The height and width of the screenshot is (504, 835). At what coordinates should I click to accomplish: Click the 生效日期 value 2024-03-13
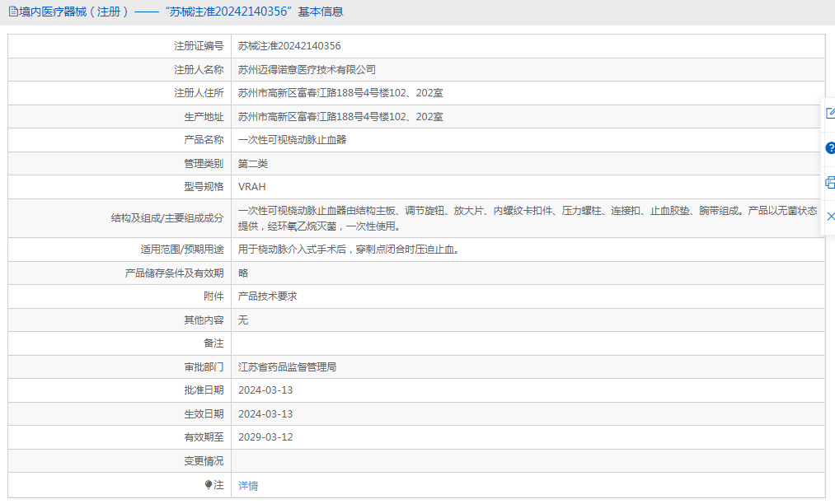coord(265,413)
